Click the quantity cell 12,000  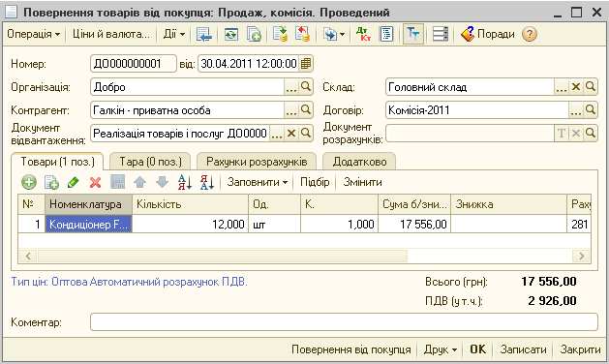(x=191, y=225)
